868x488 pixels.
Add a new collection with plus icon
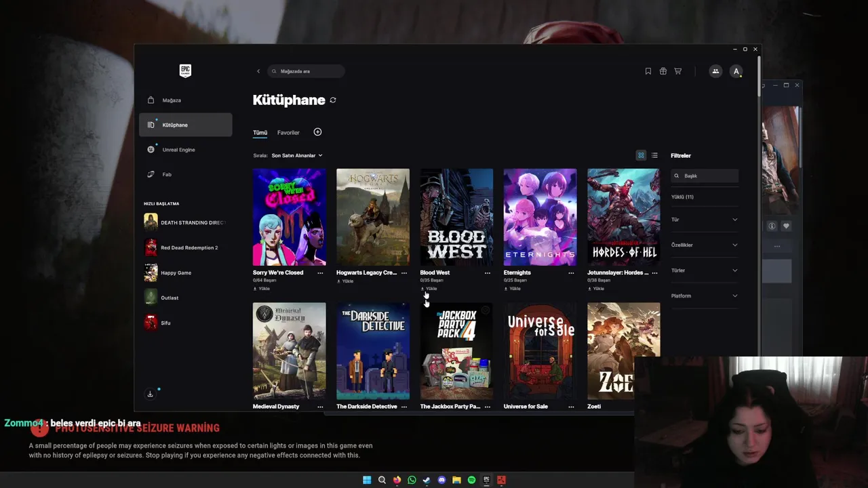pos(317,132)
